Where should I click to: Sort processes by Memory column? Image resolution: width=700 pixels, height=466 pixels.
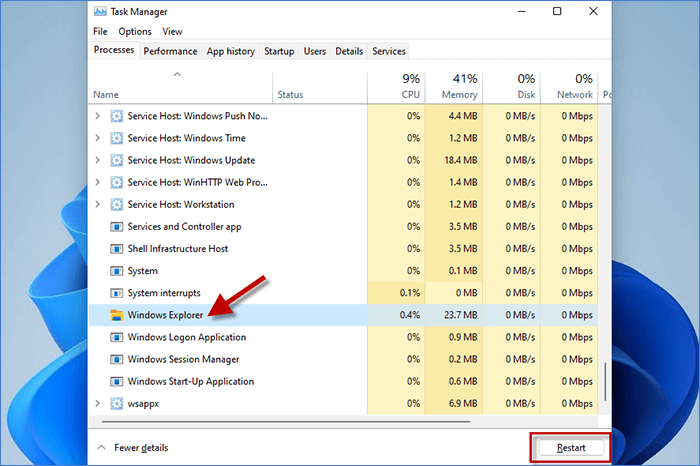pyautogui.click(x=454, y=87)
